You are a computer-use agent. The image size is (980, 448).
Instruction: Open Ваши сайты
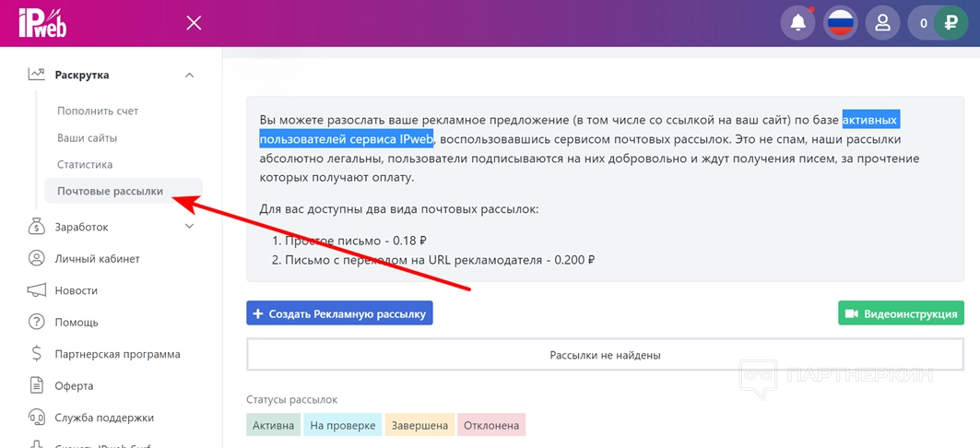[87, 138]
